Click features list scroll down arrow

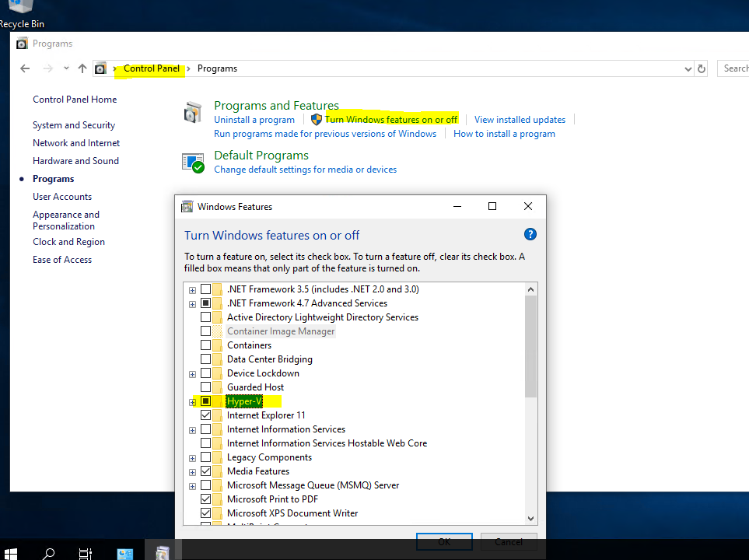click(x=530, y=519)
